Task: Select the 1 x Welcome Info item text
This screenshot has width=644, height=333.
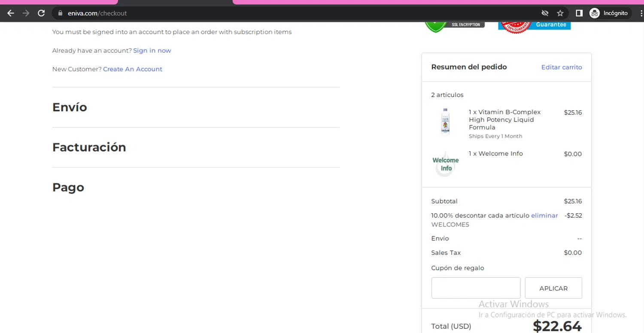Action: 496,154
